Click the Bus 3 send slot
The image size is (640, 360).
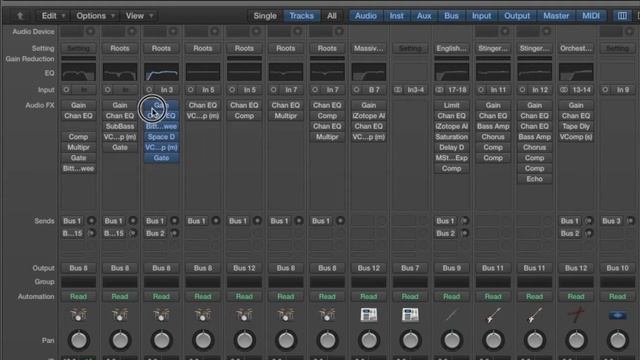pos(611,221)
